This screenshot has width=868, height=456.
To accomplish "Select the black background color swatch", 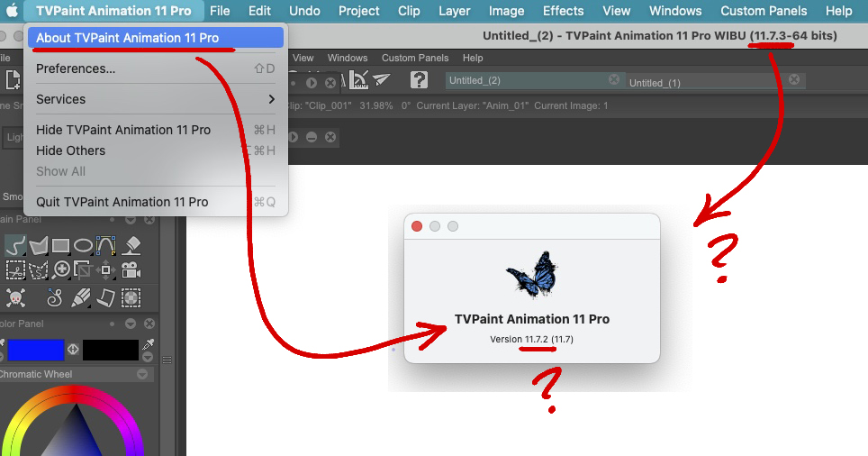I will coord(110,351).
